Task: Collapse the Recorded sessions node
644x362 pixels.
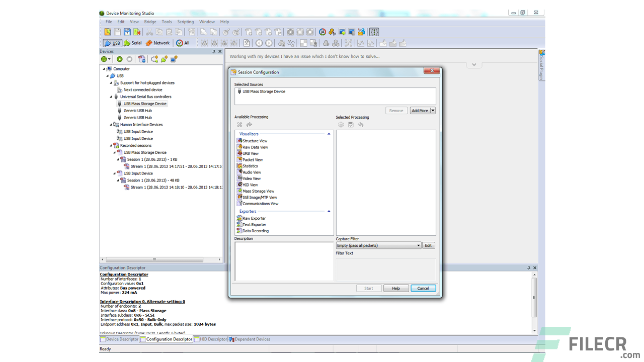Action: pyautogui.click(x=111, y=145)
